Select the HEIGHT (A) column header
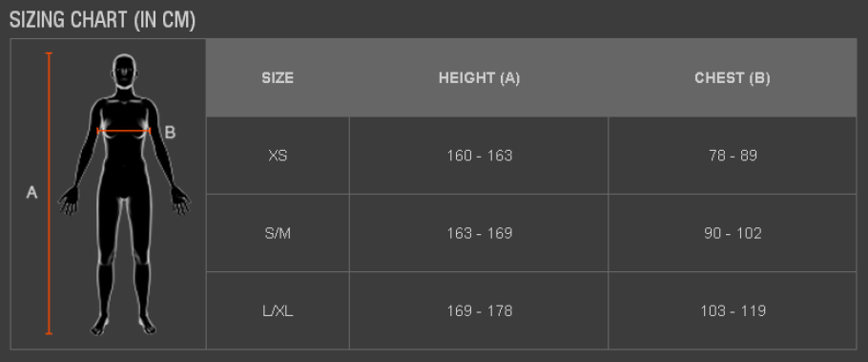 coord(479,78)
